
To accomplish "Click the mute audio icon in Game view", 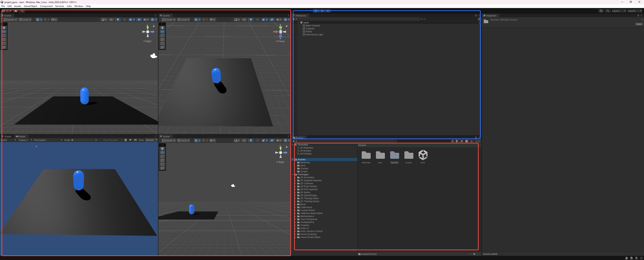I will (x=130, y=140).
